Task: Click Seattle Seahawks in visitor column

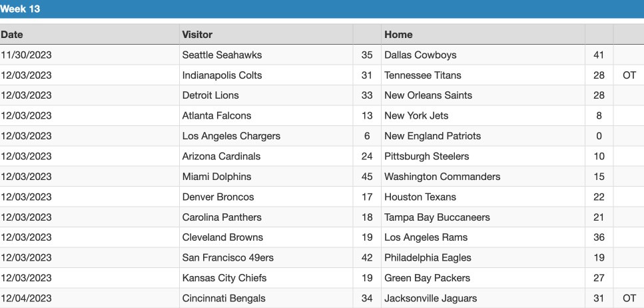Action: pyautogui.click(x=222, y=55)
